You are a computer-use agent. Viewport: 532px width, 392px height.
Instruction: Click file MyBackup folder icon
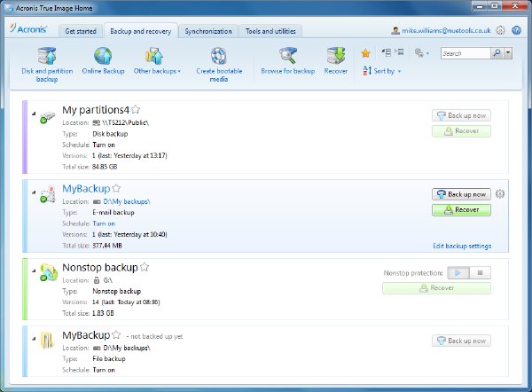click(x=47, y=340)
